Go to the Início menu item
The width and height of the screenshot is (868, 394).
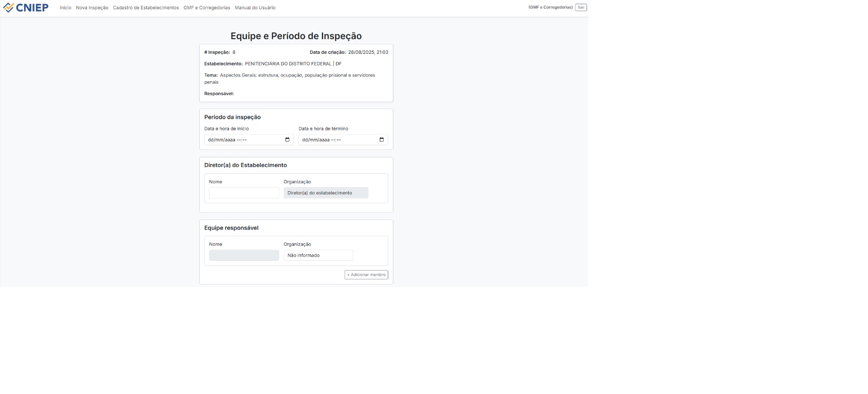[x=65, y=8]
